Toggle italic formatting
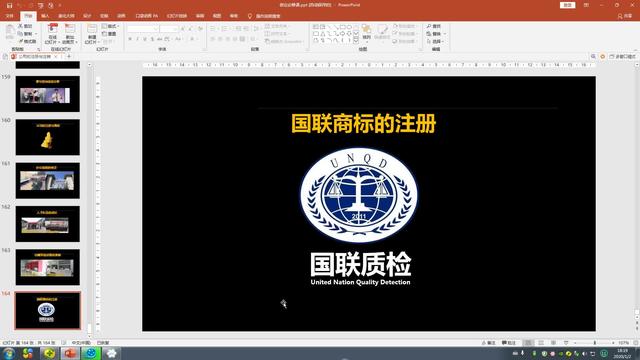This screenshot has height=360, width=640. 137,39
